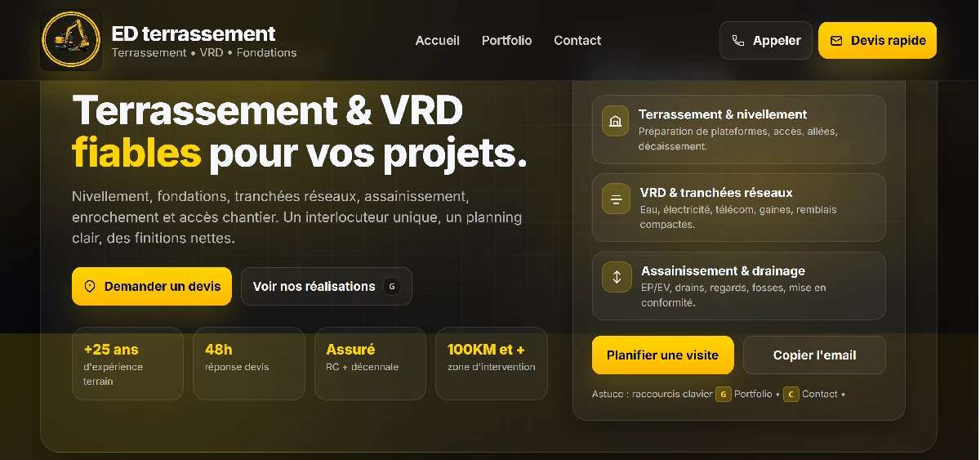Click the Assuré RC + décennale stat card
The image size is (980, 460).
pos(370,364)
